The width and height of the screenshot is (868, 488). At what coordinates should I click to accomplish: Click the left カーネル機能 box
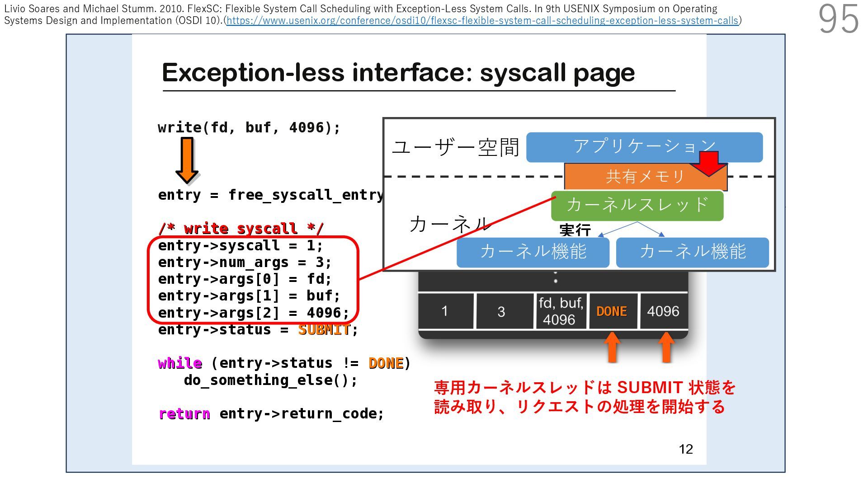pos(533,252)
